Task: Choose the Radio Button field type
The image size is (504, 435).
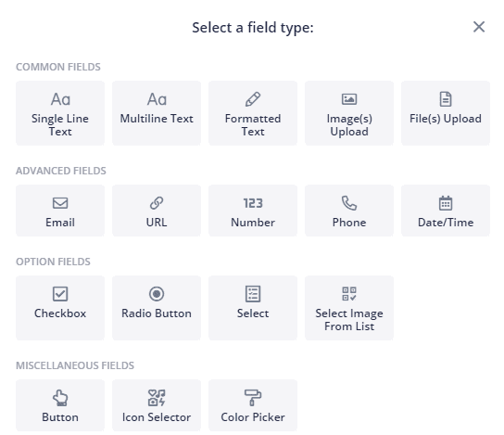Action: coord(157,308)
